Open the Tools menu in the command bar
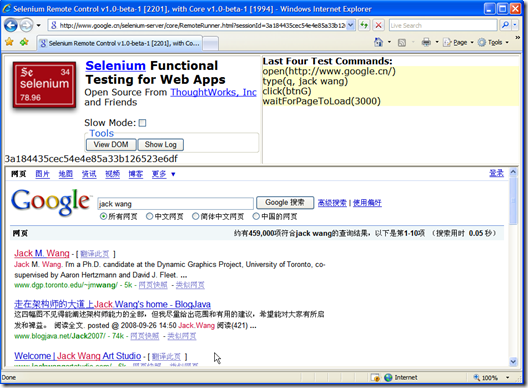This screenshot has width=528, height=388. [x=493, y=42]
